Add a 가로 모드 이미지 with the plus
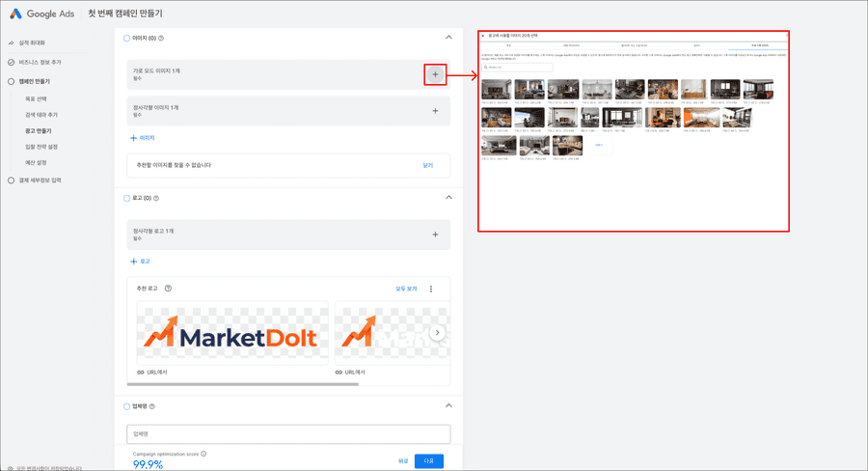This screenshot has height=471, width=868. (435, 74)
